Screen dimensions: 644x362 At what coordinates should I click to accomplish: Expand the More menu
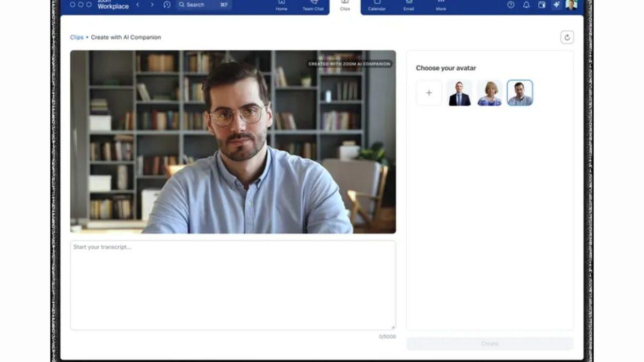coord(441,5)
